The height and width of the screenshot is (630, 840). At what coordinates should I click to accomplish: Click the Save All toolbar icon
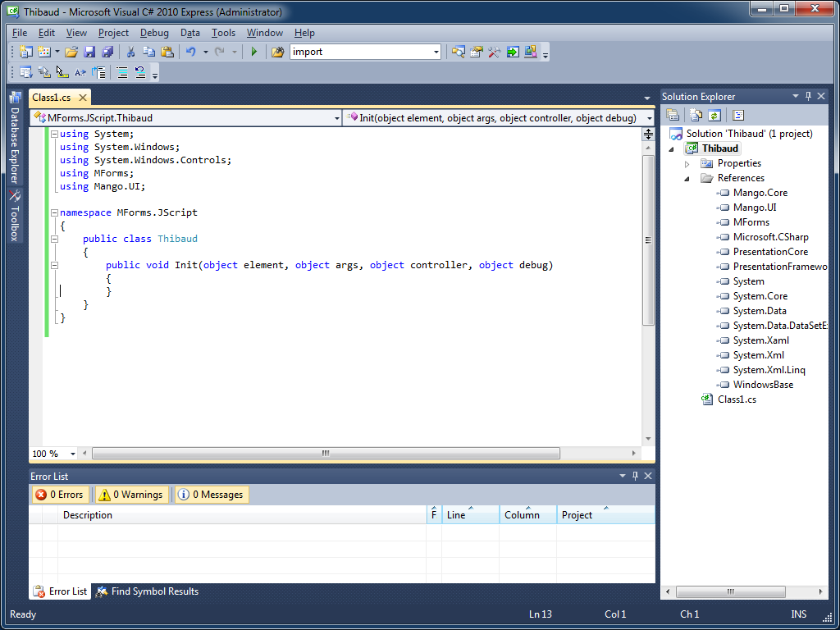[x=107, y=52]
